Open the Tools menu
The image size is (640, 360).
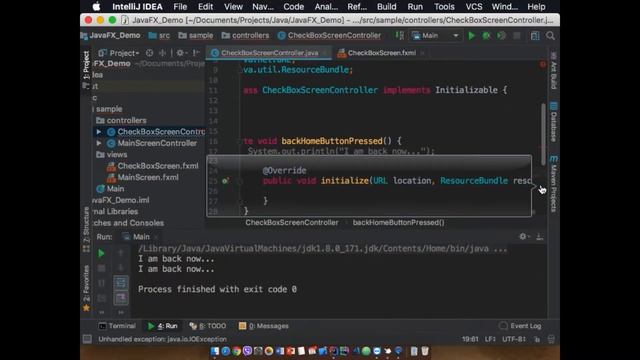point(444,7)
